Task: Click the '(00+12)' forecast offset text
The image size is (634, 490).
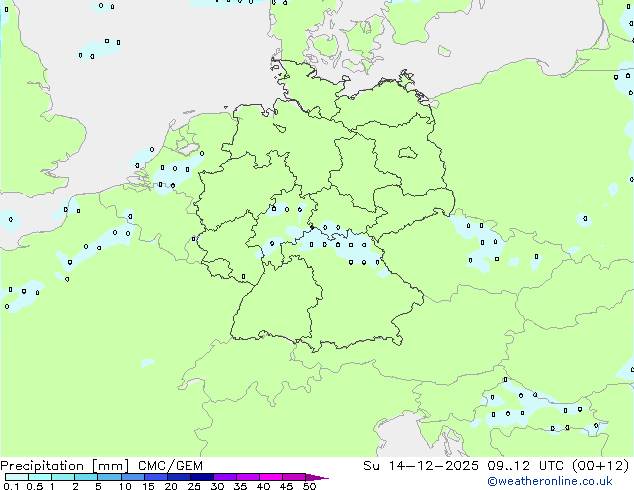Action: (x=601, y=466)
